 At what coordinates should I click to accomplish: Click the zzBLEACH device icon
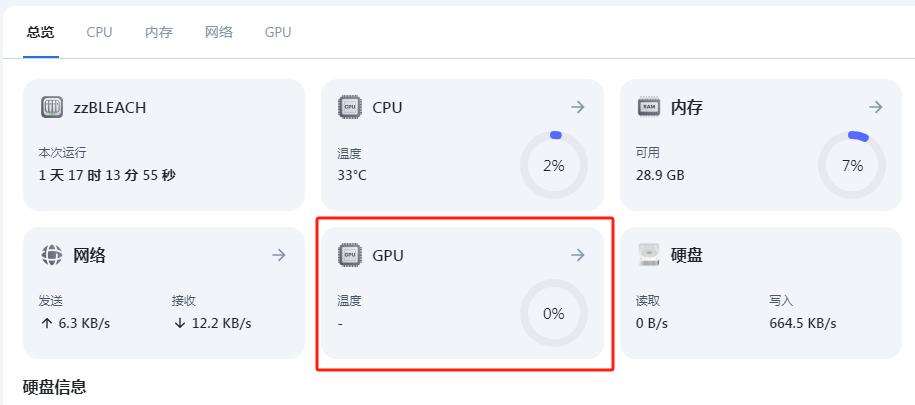tap(52, 107)
